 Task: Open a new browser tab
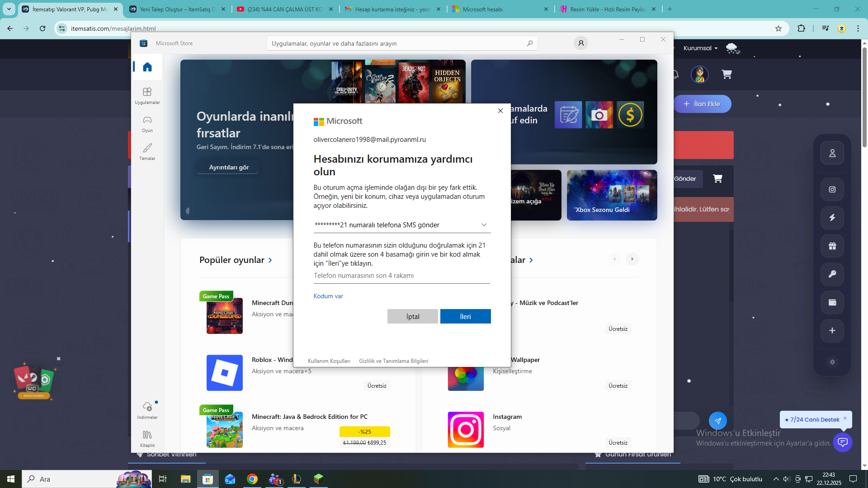[670, 9]
